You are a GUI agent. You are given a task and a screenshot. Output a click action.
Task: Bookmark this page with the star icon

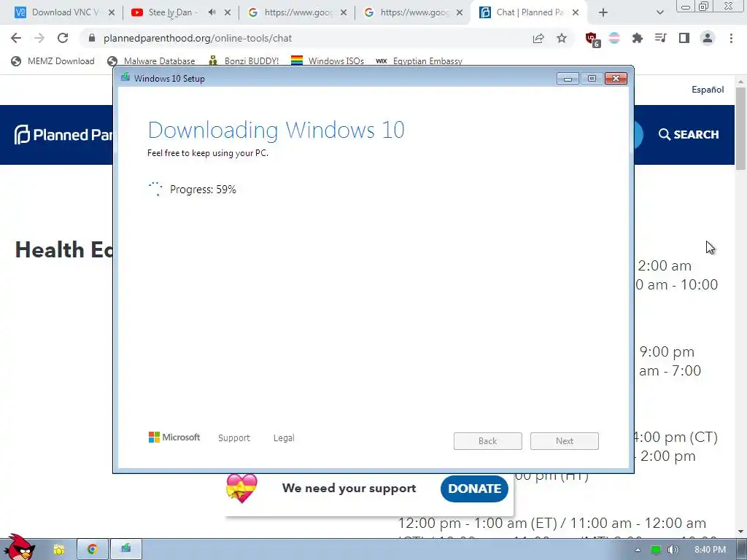pos(562,38)
